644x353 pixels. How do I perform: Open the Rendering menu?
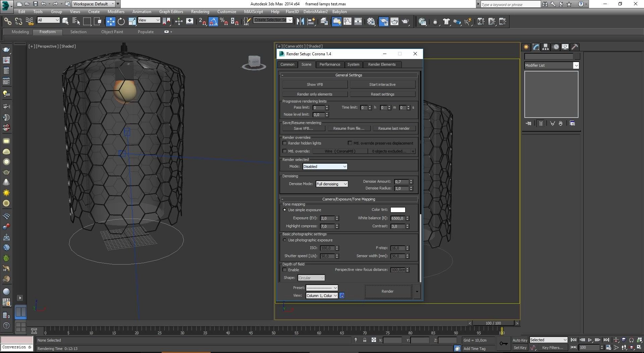click(x=200, y=11)
